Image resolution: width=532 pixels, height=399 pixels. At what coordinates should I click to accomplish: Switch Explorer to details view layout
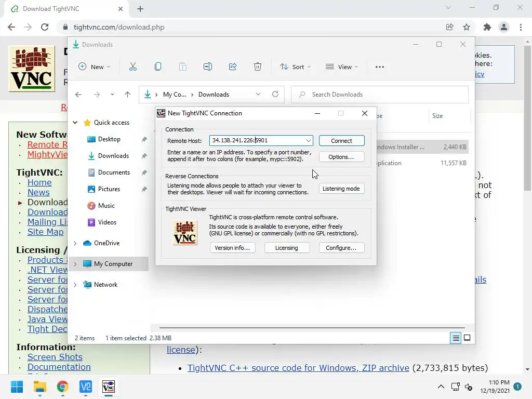pyautogui.click(x=456, y=338)
